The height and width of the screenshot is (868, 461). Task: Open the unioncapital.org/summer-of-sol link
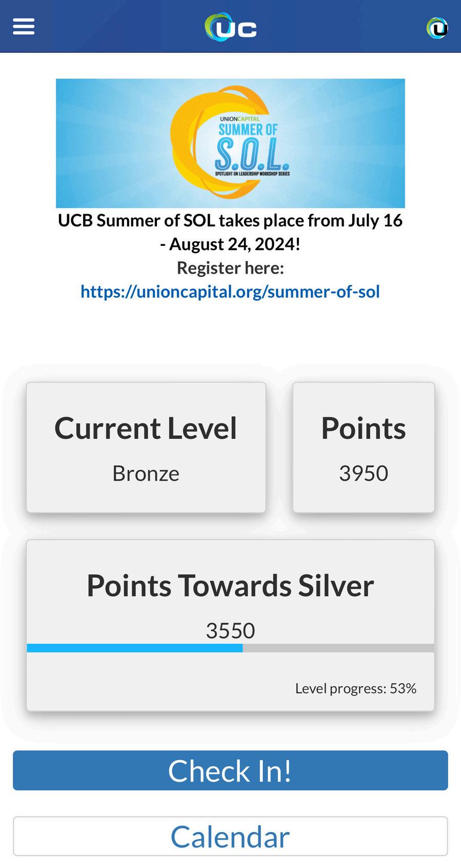click(230, 292)
